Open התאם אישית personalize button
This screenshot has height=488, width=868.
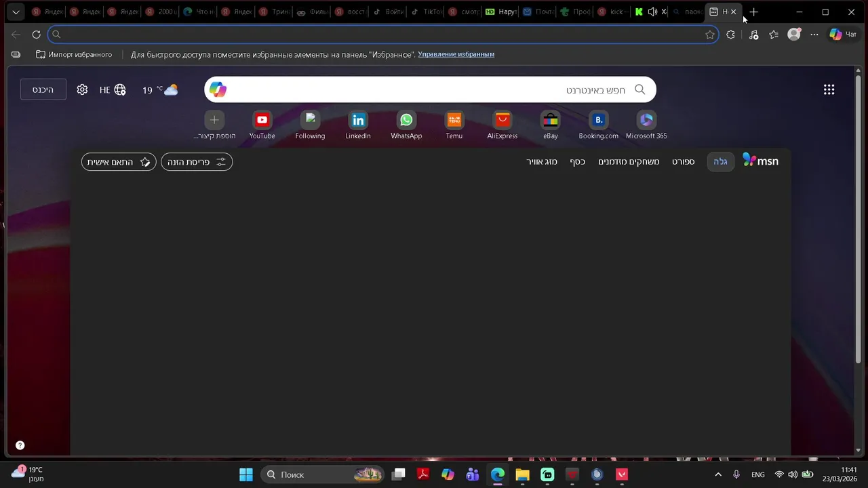119,162
